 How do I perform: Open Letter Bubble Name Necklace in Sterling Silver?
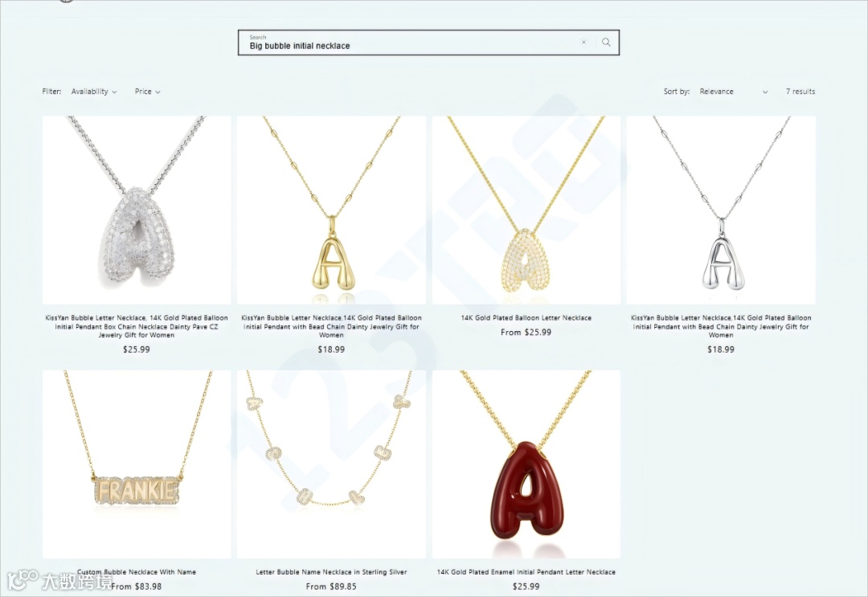tap(332, 572)
